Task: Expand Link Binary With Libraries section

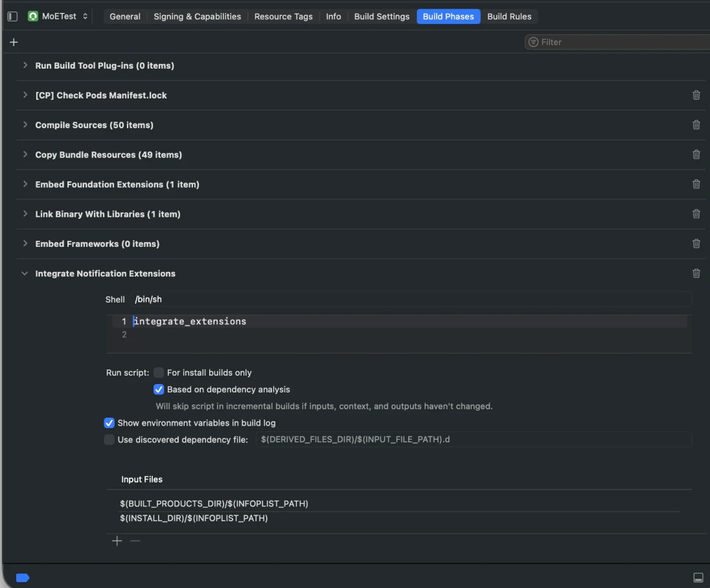Action: tap(25, 214)
